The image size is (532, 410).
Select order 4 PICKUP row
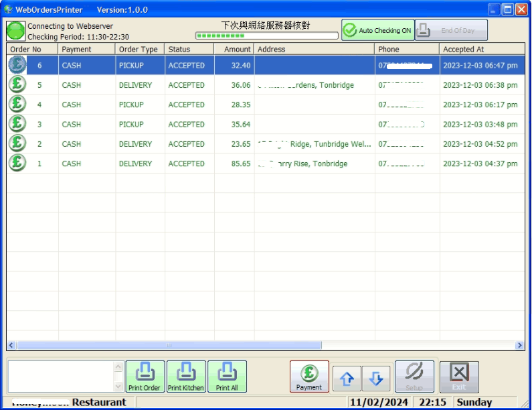point(139,105)
